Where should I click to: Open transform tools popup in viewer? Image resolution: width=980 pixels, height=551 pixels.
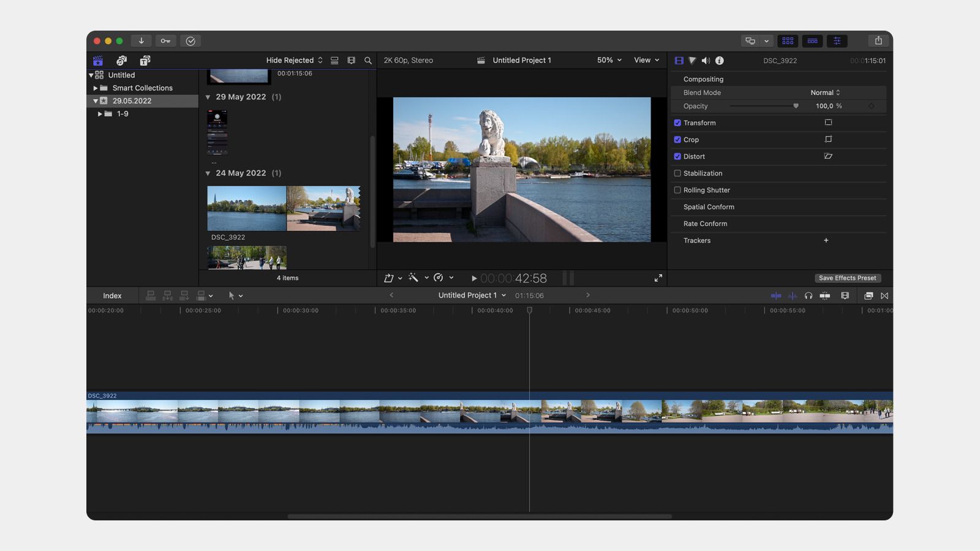393,278
